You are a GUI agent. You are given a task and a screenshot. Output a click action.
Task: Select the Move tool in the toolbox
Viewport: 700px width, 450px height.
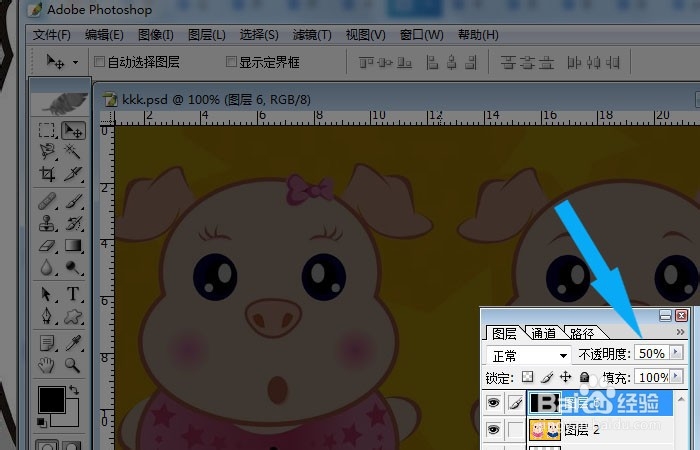73,130
